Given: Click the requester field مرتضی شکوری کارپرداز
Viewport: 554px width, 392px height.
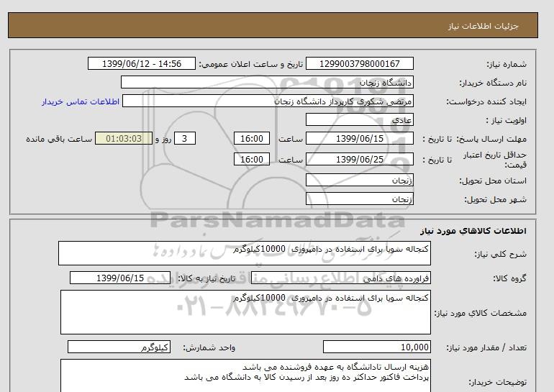Looking at the screenshot, I should (268, 101).
